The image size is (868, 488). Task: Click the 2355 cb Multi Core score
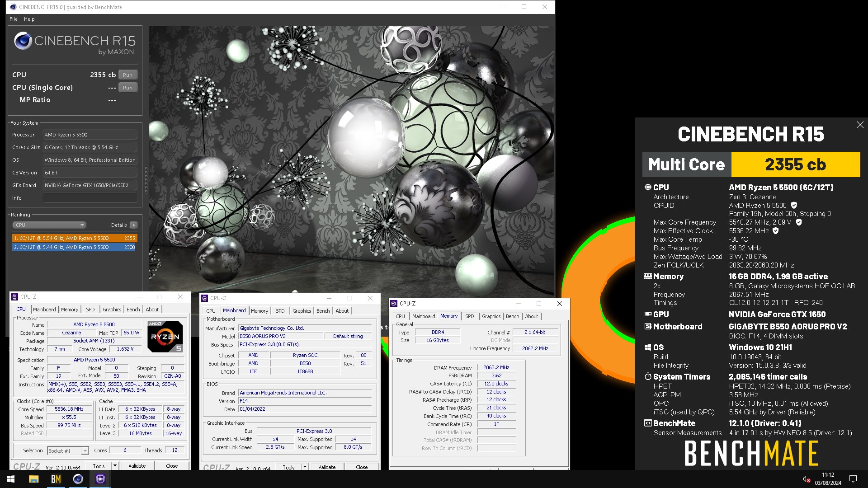(x=795, y=164)
